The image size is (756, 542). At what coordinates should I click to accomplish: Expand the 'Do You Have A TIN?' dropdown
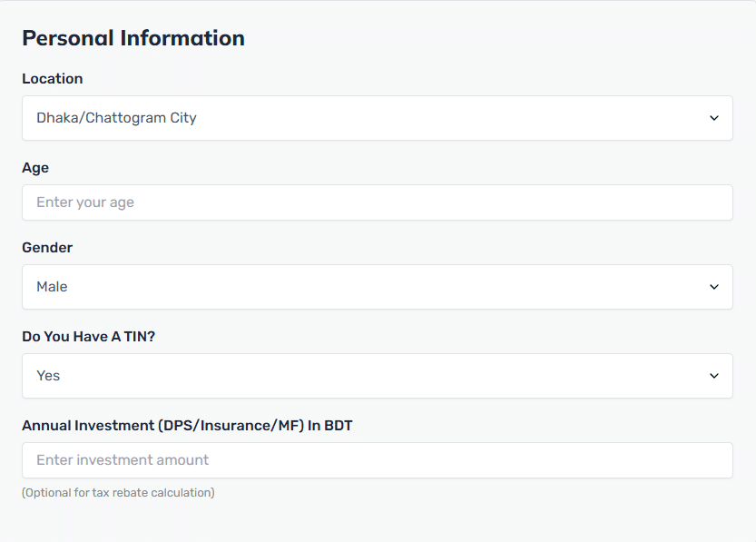(378, 376)
